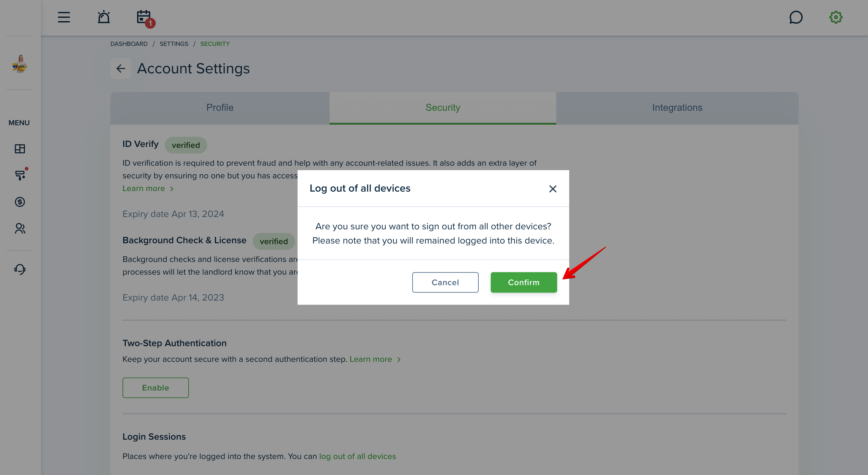Viewport: 868px width, 475px height.
Task: Open the people contacts sidebar icon
Action: click(20, 228)
